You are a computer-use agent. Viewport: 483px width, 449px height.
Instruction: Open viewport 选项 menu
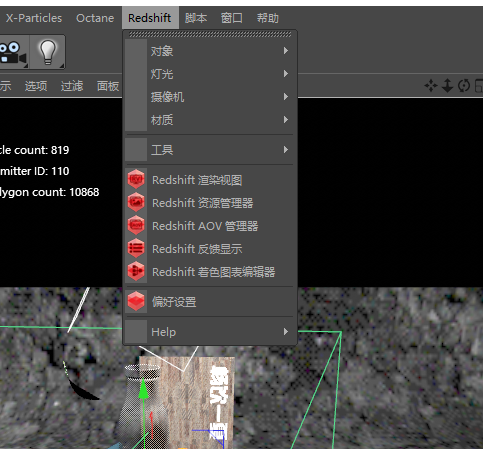pos(36,86)
